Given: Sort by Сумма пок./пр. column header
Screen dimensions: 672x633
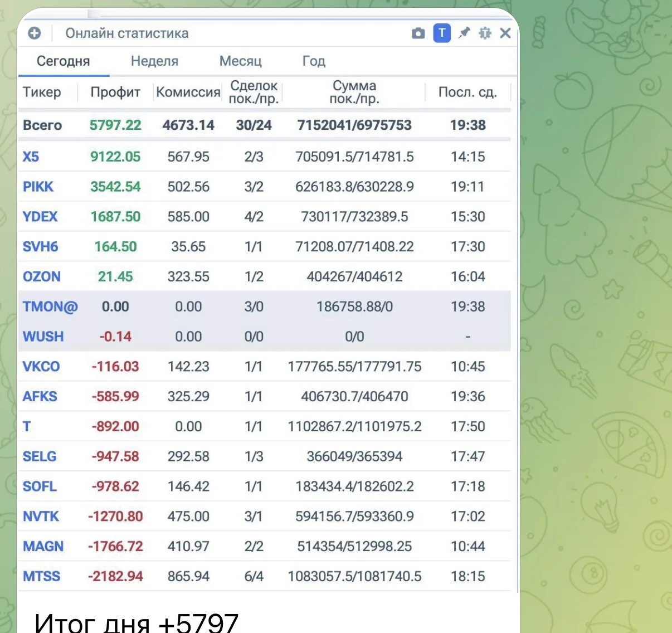Looking at the screenshot, I should pyautogui.click(x=354, y=92).
